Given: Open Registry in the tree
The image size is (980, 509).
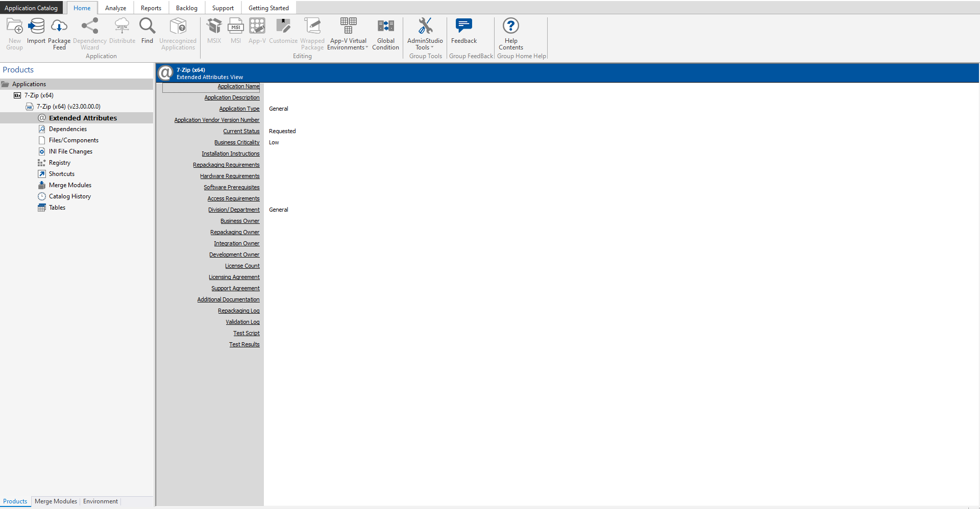Looking at the screenshot, I should (60, 163).
